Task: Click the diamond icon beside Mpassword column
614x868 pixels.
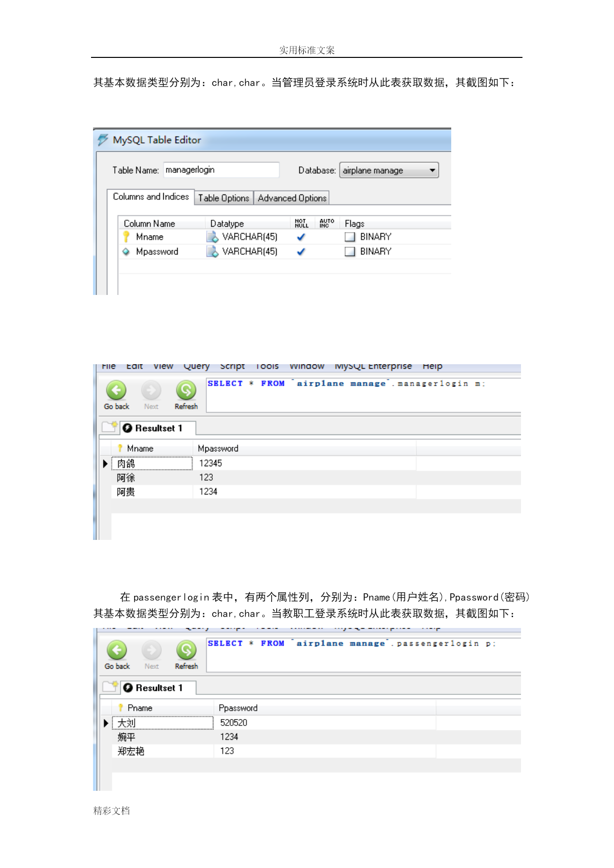Action: (126, 251)
